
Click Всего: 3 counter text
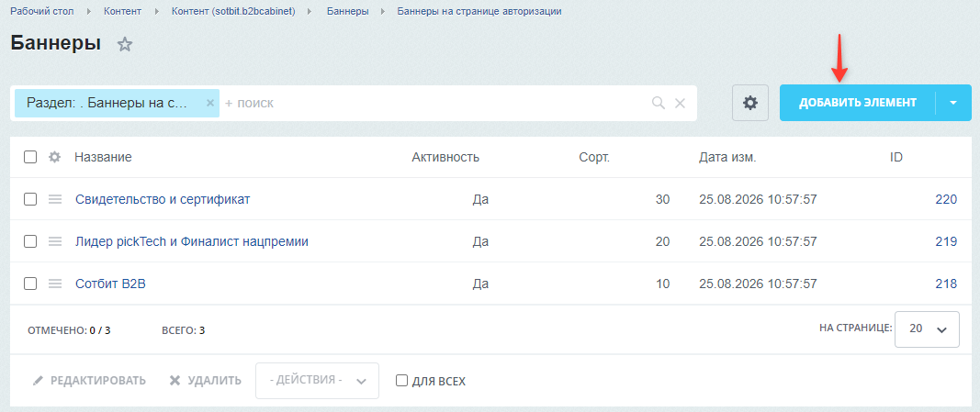point(183,330)
